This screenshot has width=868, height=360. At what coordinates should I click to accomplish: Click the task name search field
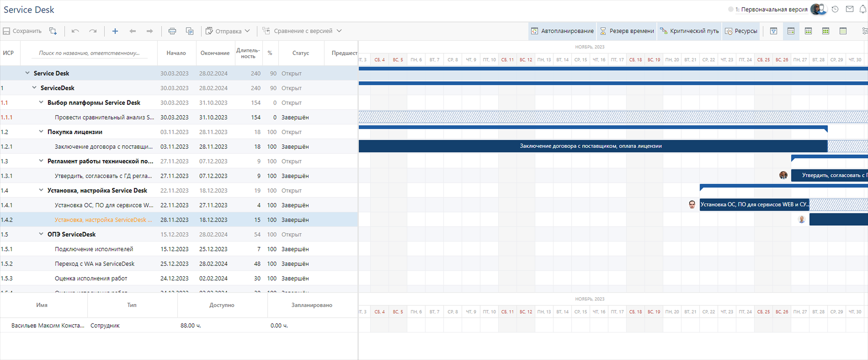tap(89, 53)
